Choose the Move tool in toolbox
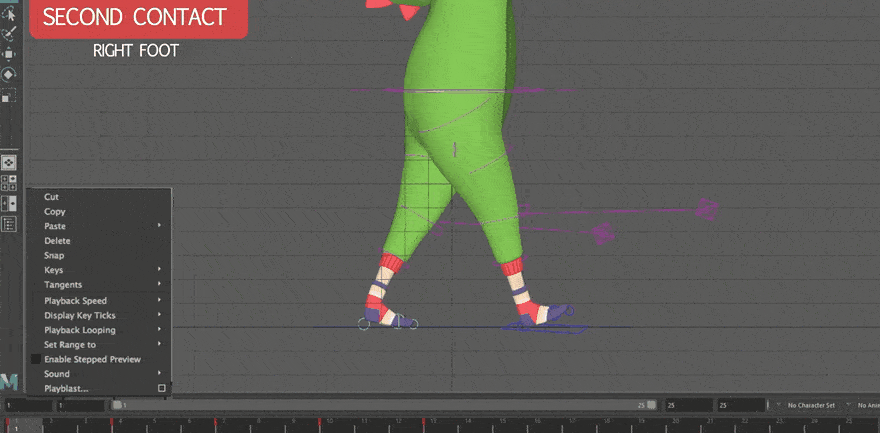Viewport: 880px width, 433px height. click(9, 54)
